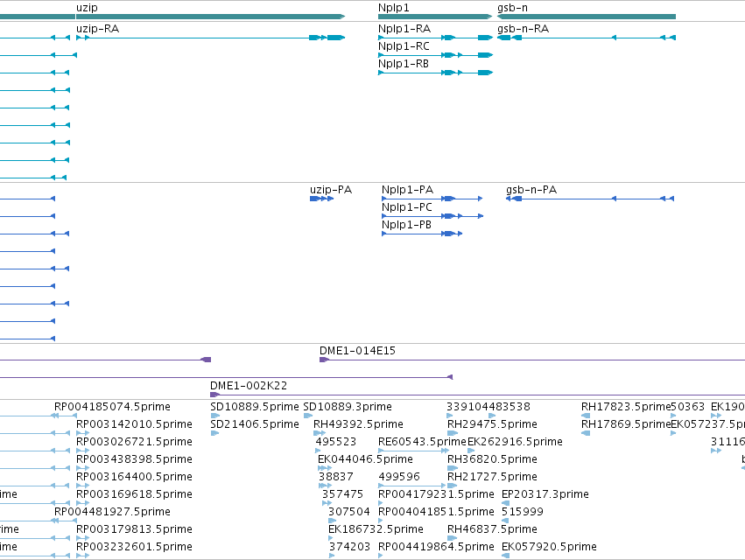Click the RP003232601.5prime EST label
The image size is (745, 560).
click(x=134, y=547)
